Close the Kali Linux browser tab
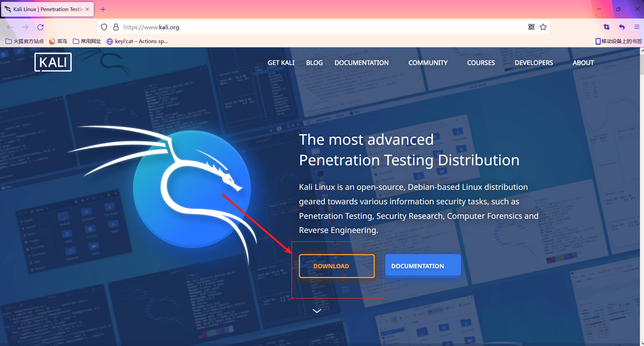 (x=87, y=9)
